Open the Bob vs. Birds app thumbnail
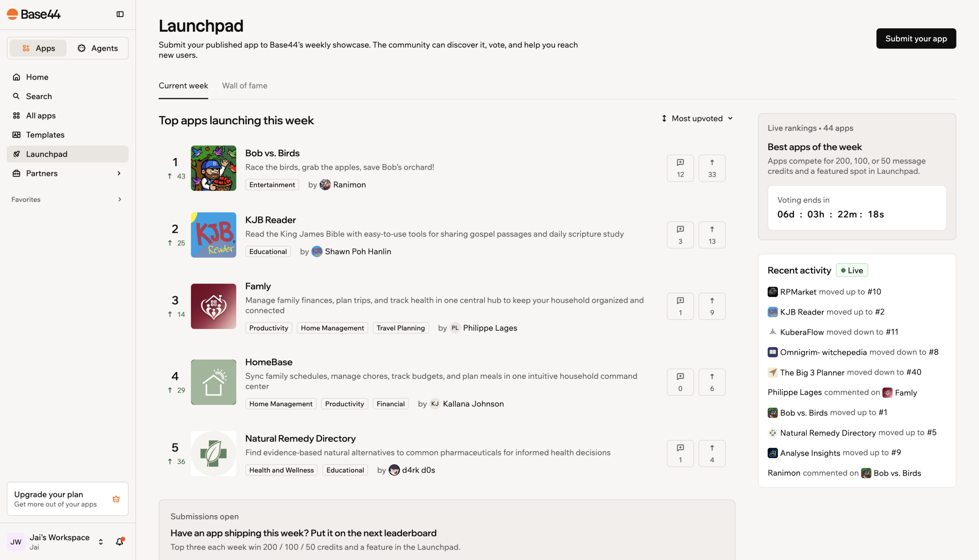979x560 pixels. tap(213, 168)
